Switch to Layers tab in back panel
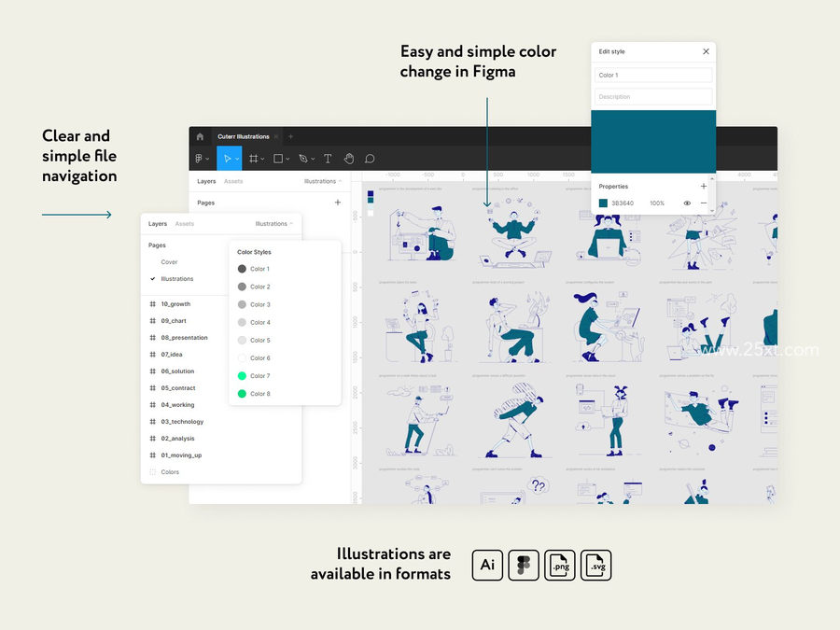840x630 pixels. (206, 181)
